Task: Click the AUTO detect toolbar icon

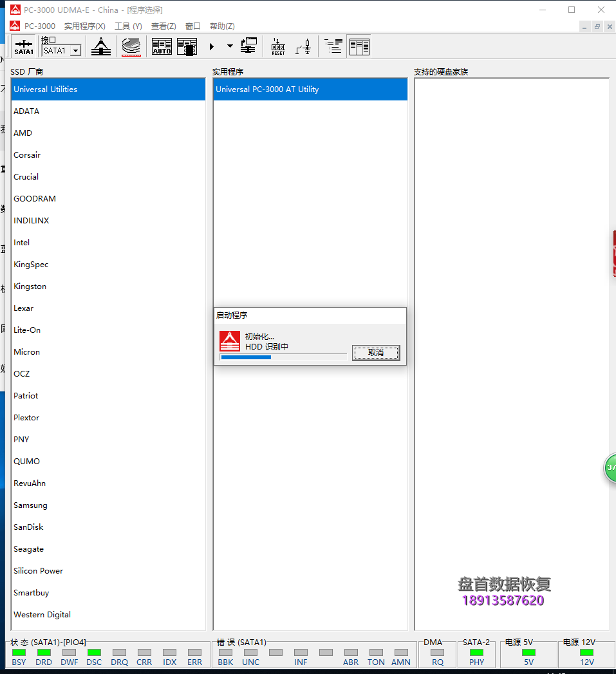Action: click(162, 46)
